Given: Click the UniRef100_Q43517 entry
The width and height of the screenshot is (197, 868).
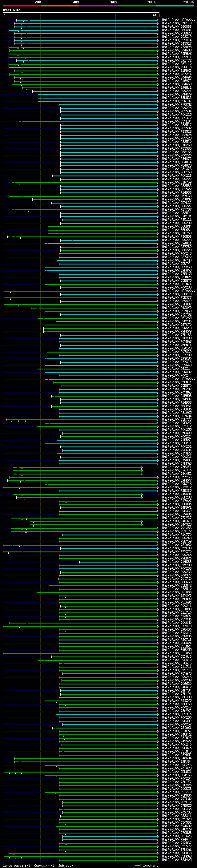Looking at the screenshot, I should (x=177, y=43).
